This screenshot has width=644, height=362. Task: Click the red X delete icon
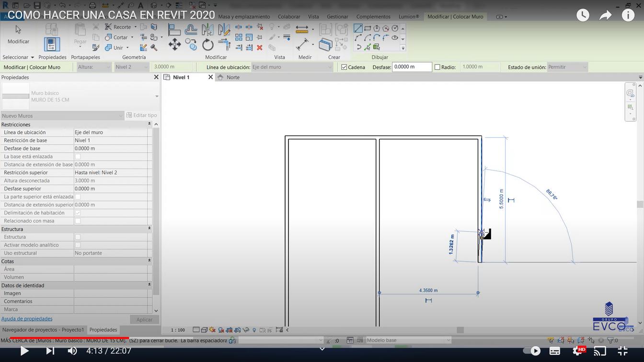coord(259,48)
